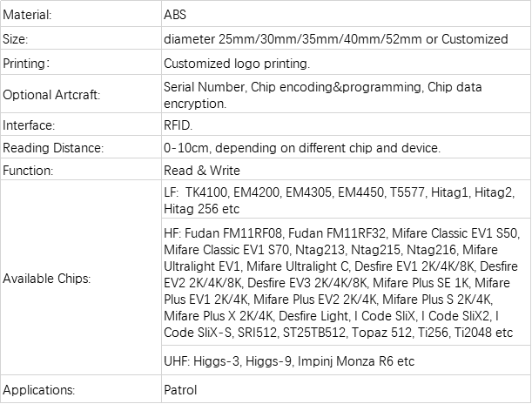Select the Read & Write value
Viewport: 532px width, 404px height.
click(x=201, y=171)
